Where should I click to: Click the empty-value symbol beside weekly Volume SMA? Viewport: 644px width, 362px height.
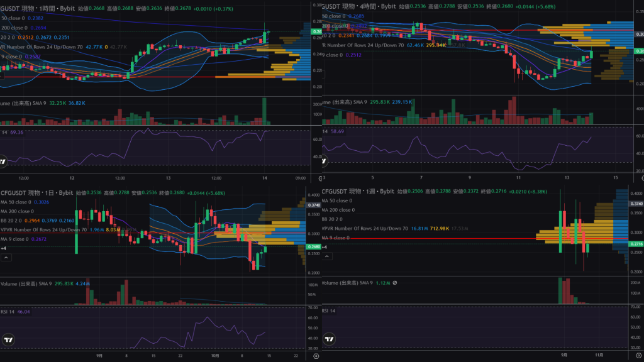[x=394, y=283]
